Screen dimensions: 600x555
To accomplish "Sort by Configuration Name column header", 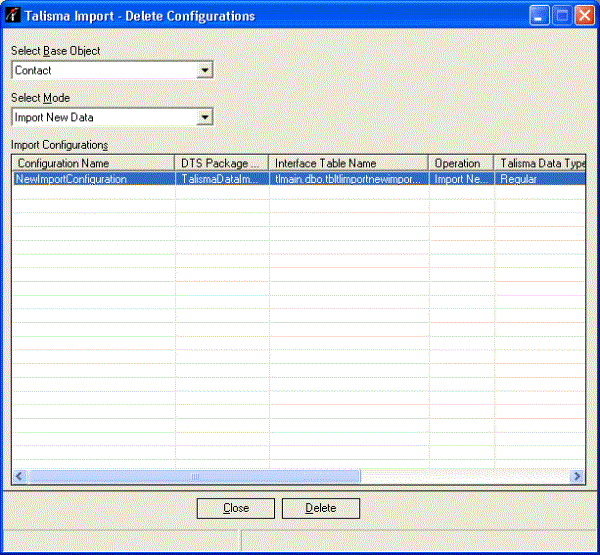I will 93,163.
